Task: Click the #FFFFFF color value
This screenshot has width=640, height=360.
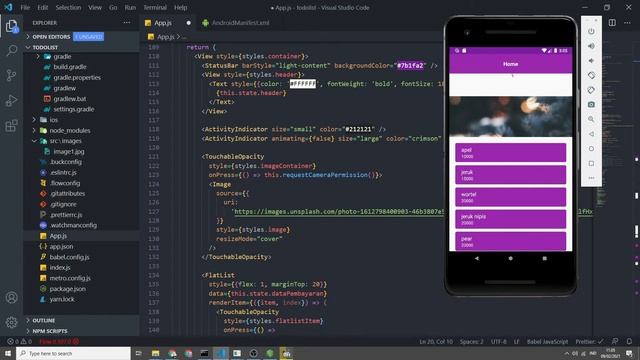Action: [x=302, y=84]
